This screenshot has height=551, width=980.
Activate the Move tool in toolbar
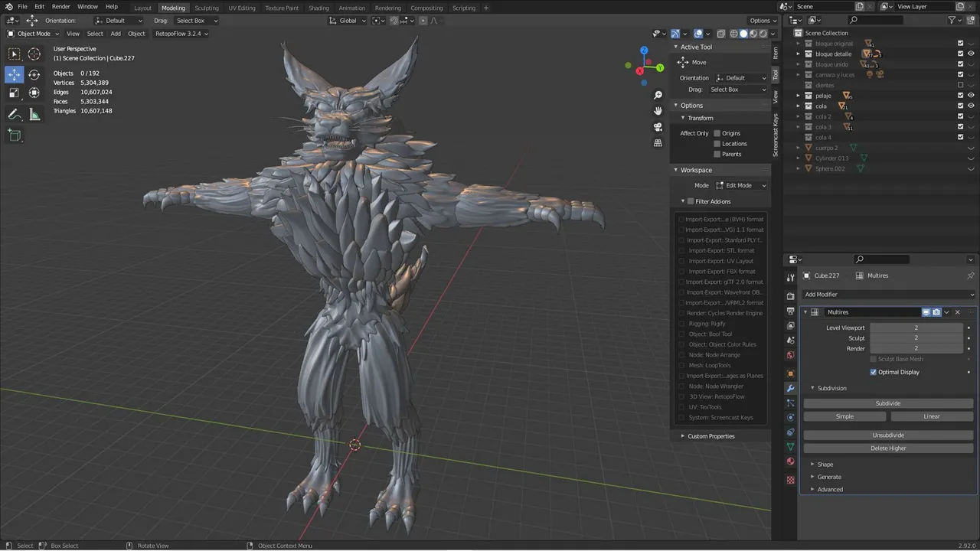coord(14,74)
